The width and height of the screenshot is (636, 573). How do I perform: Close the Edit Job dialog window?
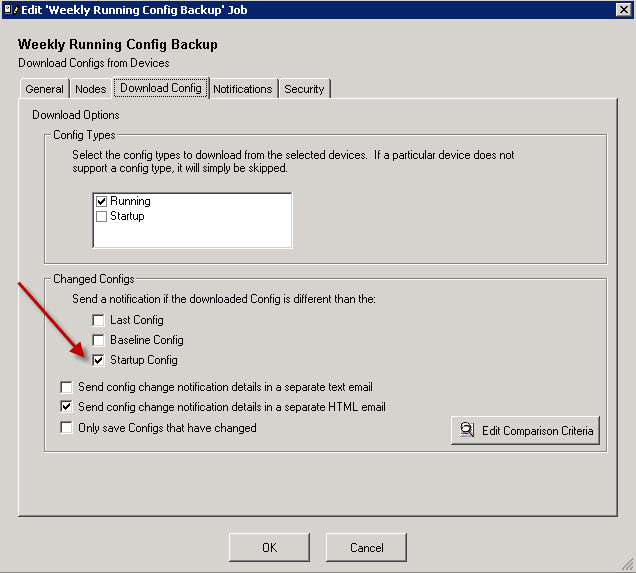tap(623, 9)
